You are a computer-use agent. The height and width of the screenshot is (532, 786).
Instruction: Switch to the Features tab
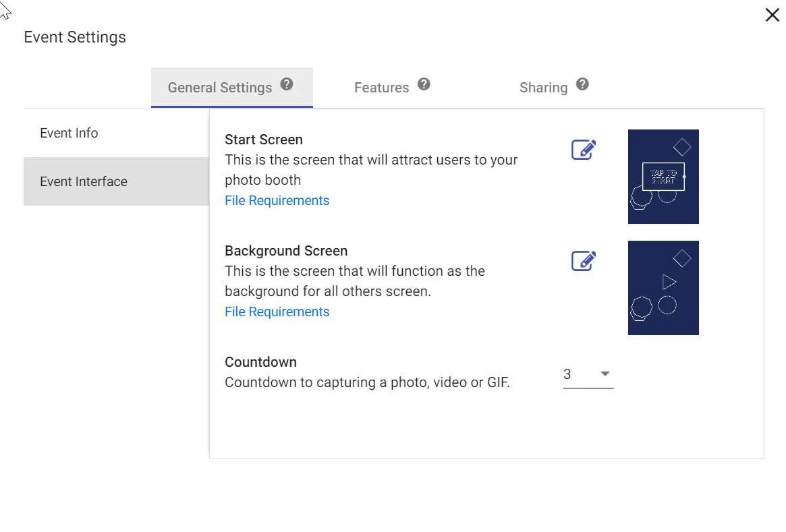[x=381, y=88]
